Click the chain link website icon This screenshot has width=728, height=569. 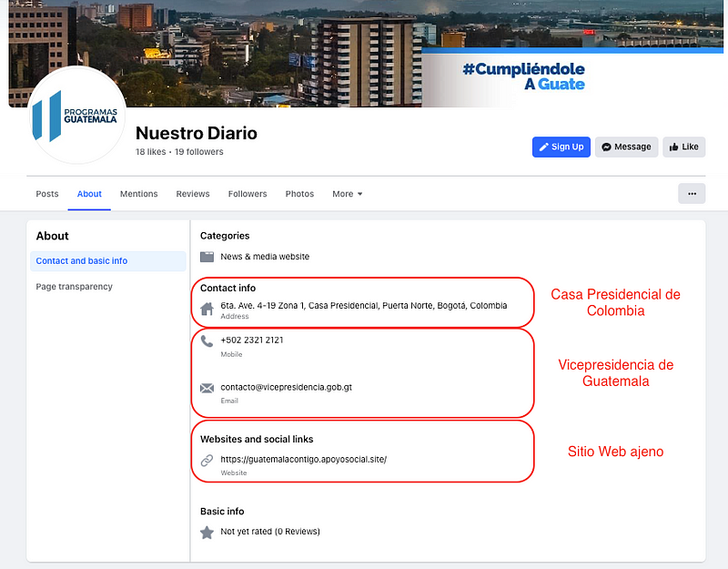coord(207,461)
